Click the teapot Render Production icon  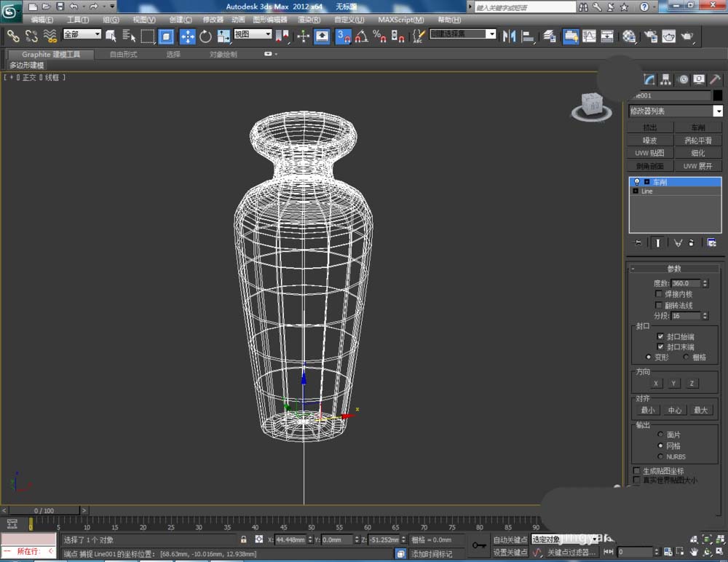(687, 36)
